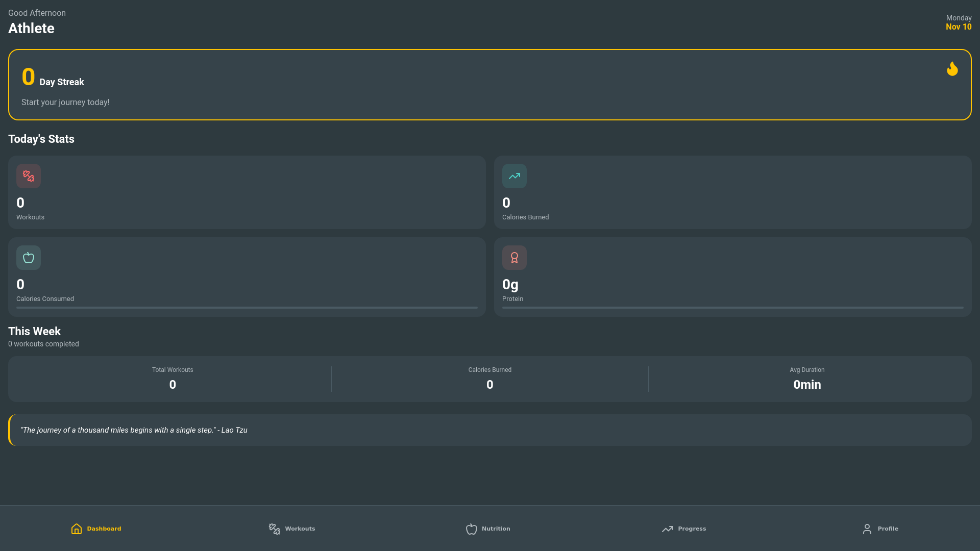This screenshot has width=980, height=551.
Task: Click the apple icon above Calories Consumed
Action: 29,258
